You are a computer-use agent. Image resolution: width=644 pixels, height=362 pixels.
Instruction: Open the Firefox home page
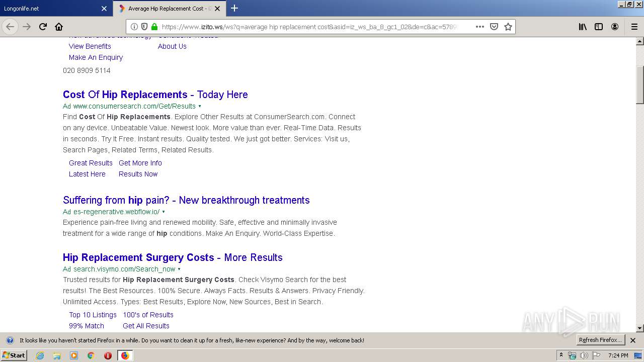(59, 27)
